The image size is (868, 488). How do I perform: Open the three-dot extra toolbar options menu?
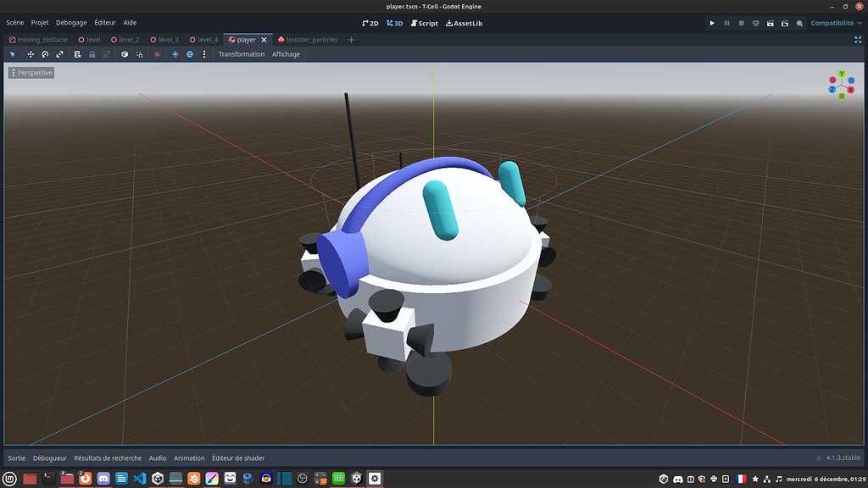pyautogui.click(x=204, y=53)
